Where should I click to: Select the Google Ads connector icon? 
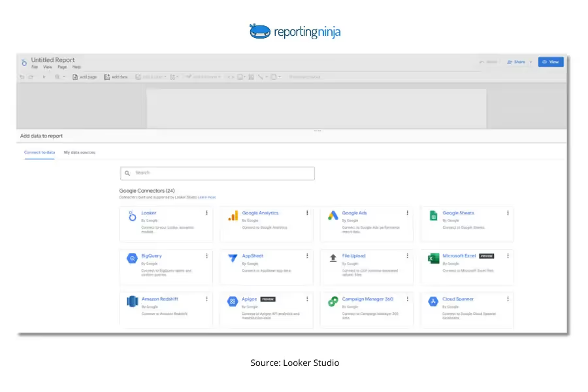point(333,216)
